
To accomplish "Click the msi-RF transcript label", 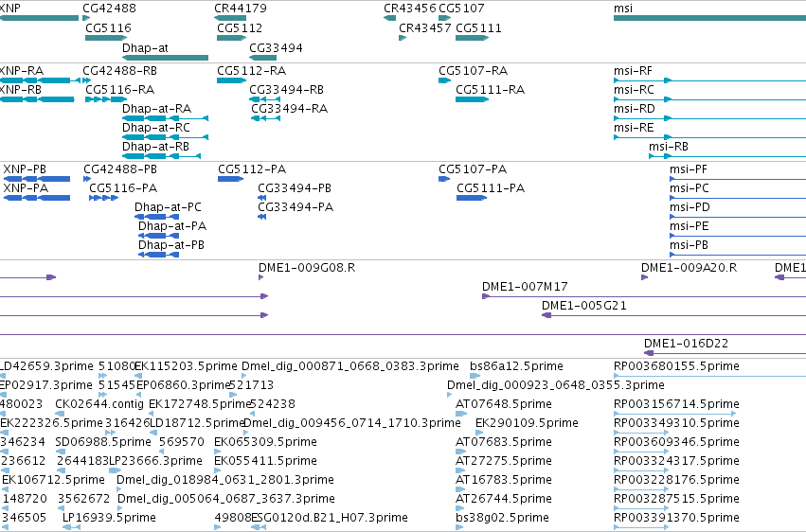I will [633, 70].
